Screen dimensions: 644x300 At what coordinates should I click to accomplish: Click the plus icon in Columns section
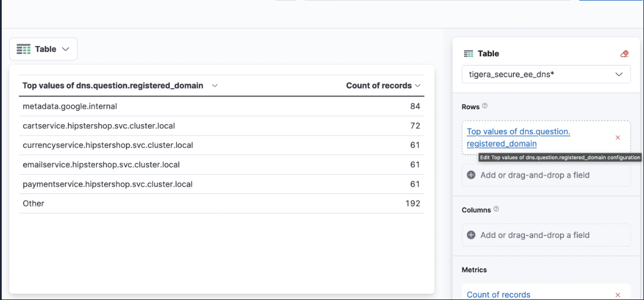(471, 235)
